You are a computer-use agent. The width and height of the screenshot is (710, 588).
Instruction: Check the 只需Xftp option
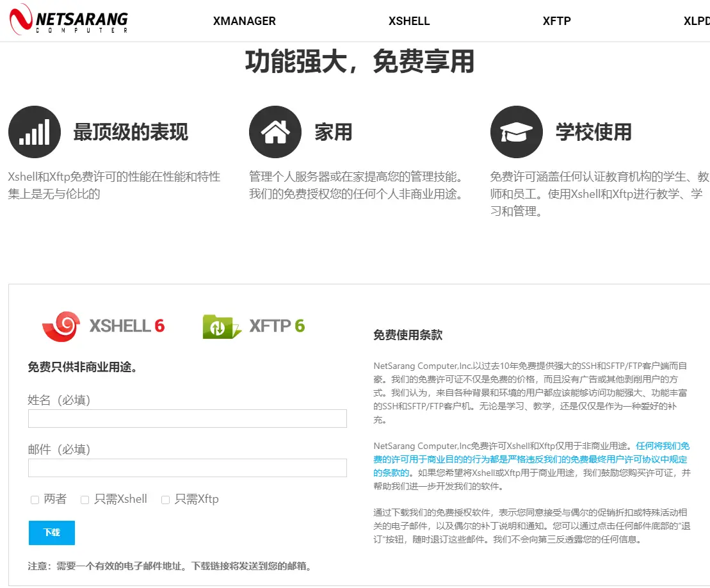click(165, 500)
